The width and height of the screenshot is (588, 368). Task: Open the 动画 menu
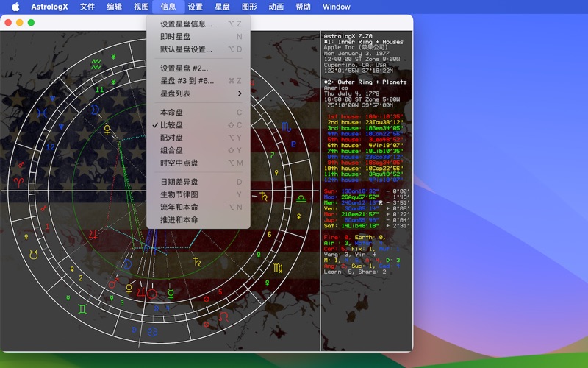pos(276,7)
